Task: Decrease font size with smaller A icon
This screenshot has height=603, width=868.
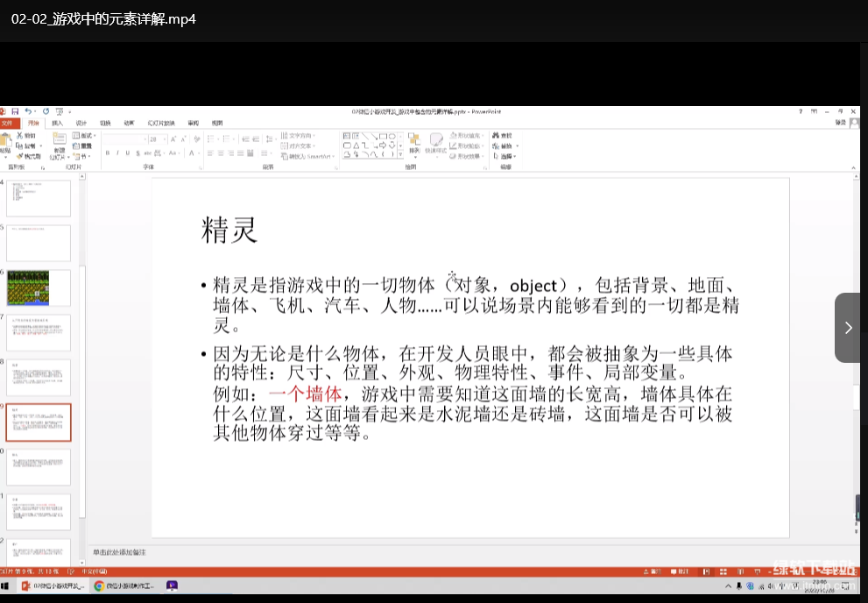Action: pos(183,139)
